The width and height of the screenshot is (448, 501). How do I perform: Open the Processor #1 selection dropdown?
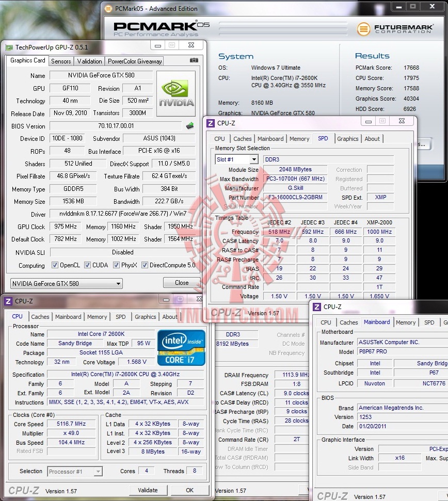[x=75, y=471]
